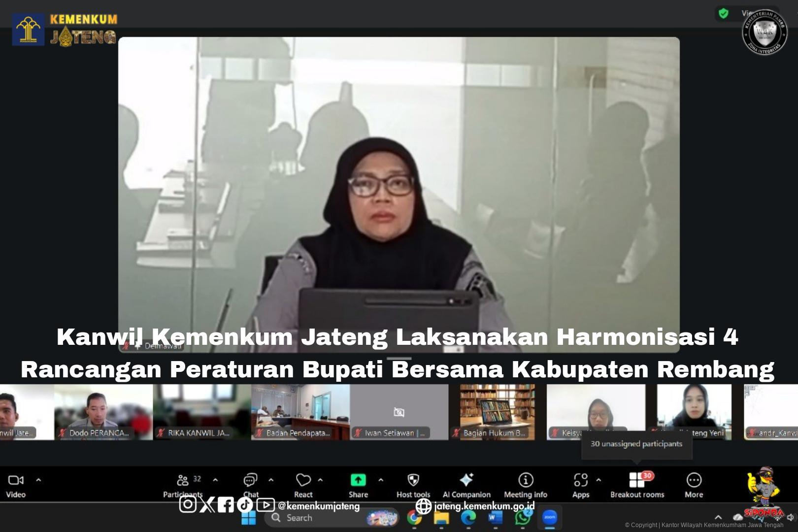
Task: Expand the React options chevron
Action: click(321, 480)
